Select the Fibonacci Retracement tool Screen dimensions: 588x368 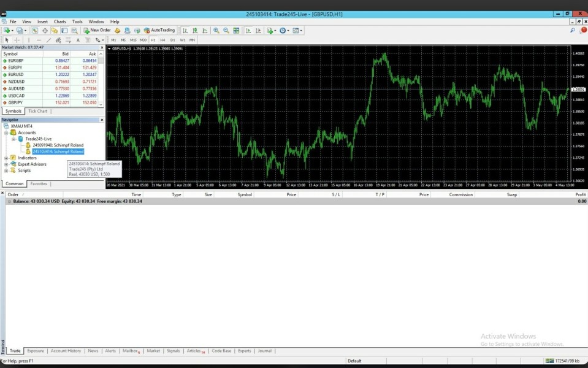tap(68, 40)
